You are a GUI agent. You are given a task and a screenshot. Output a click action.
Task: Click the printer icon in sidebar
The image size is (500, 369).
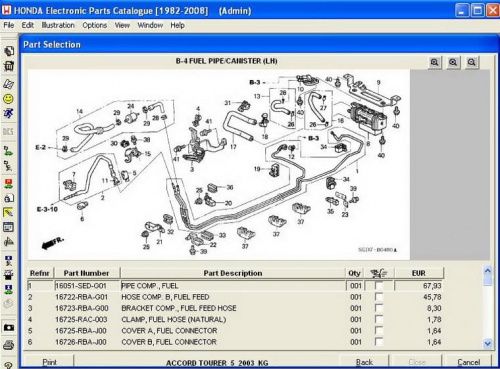[x=9, y=345]
